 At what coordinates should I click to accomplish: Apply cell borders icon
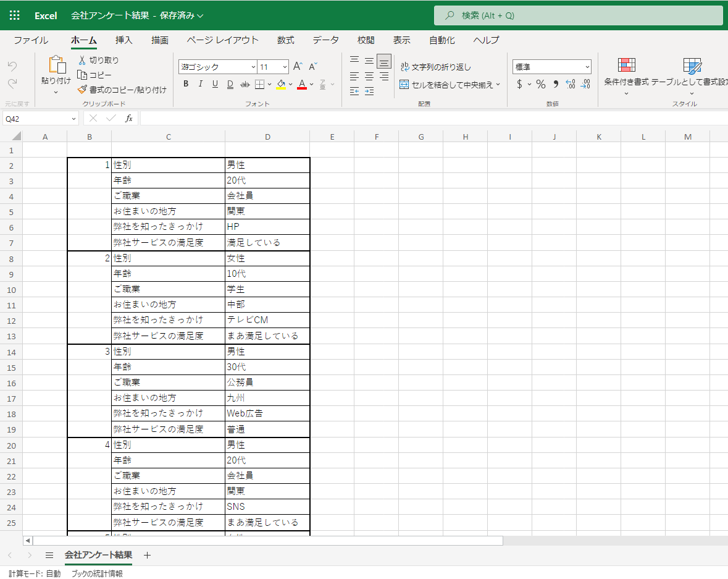click(260, 84)
